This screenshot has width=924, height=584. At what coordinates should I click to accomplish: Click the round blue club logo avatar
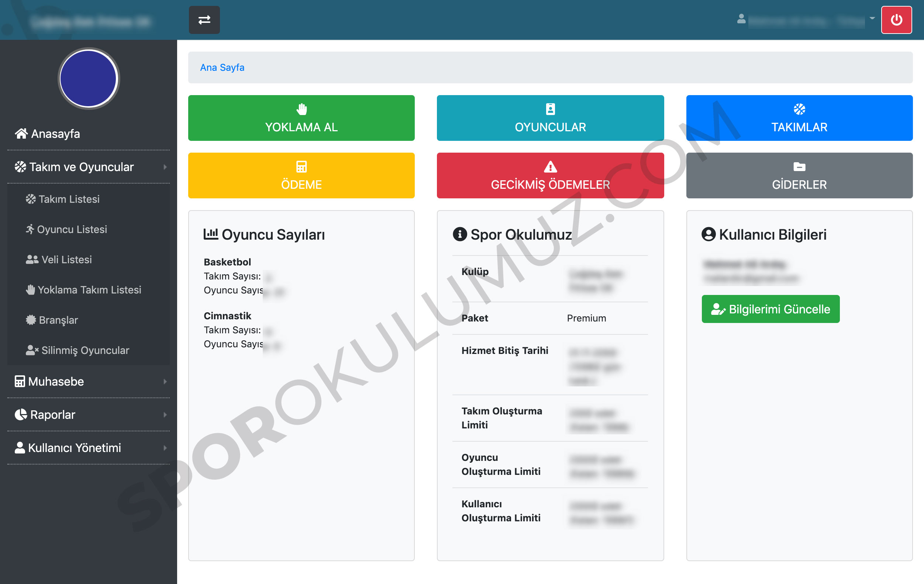89,79
